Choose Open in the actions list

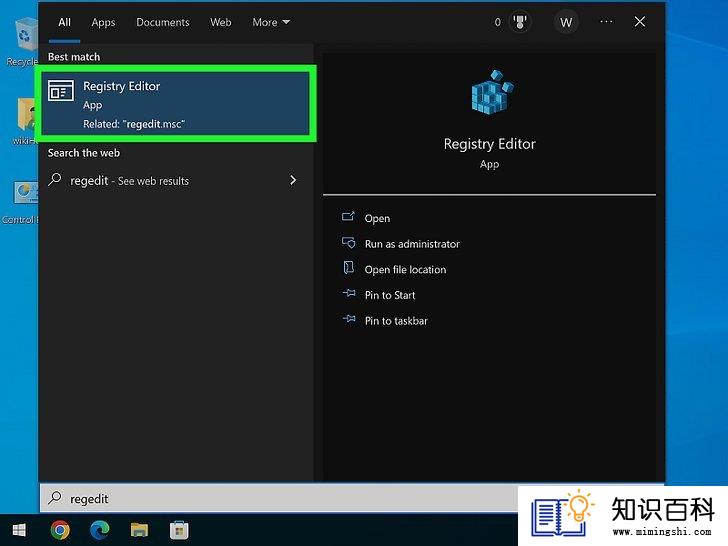click(x=377, y=218)
